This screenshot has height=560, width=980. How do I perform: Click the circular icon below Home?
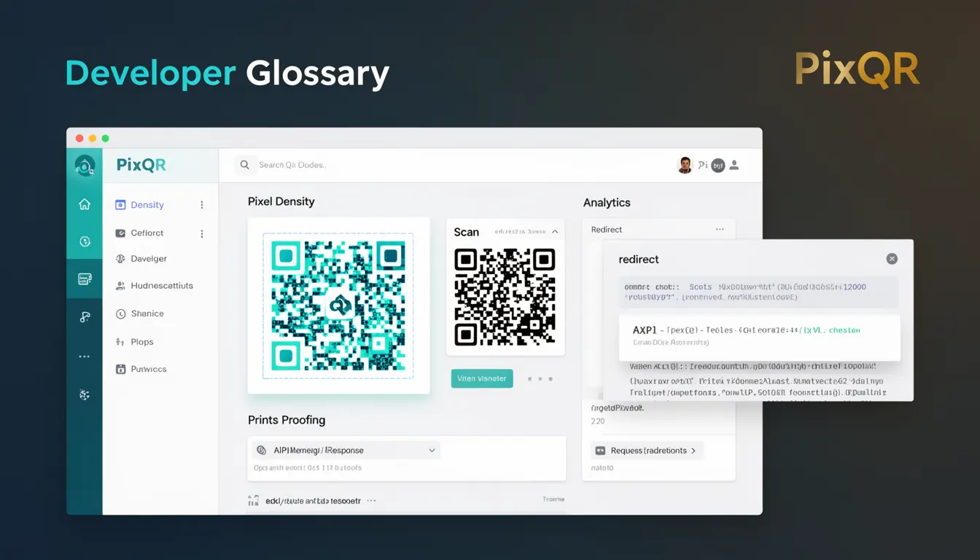pyautogui.click(x=85, y=241)
